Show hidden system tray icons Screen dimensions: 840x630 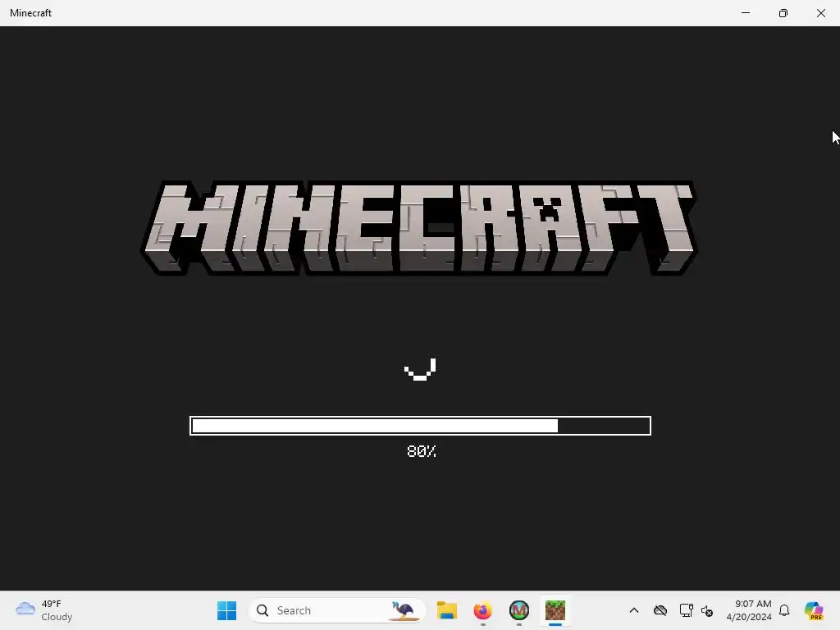pyautogui.click(x=634, y=610)
